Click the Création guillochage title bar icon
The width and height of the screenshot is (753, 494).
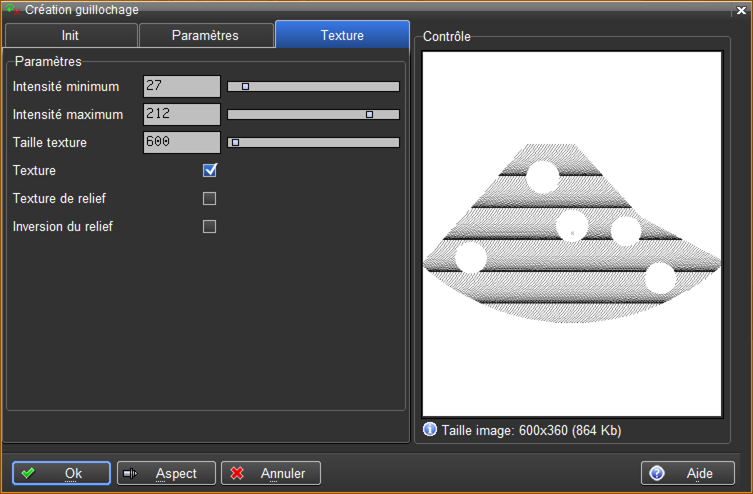click(13, 9)
